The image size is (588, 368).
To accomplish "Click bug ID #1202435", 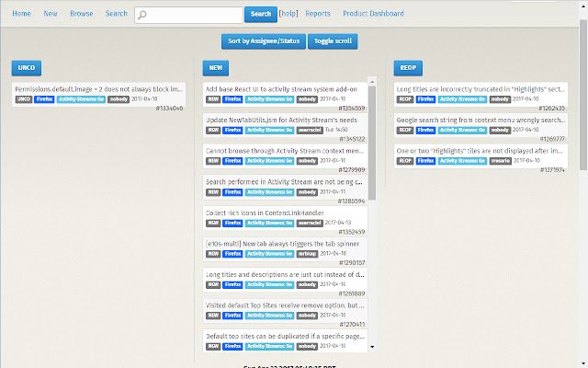I will tap(551, 109).
